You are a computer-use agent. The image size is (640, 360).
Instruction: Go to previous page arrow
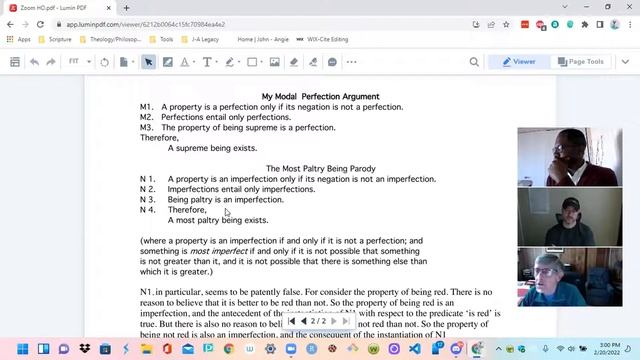(304, 321)
